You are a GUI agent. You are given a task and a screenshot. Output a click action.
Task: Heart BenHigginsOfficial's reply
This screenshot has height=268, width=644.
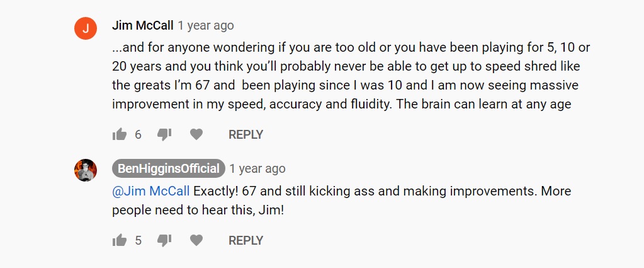pos(196,240)
